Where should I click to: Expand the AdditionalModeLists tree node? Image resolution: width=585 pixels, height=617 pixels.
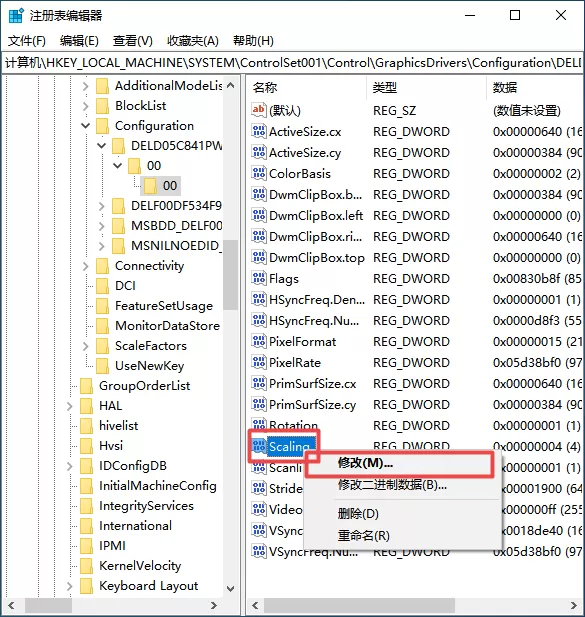point(85,86)
